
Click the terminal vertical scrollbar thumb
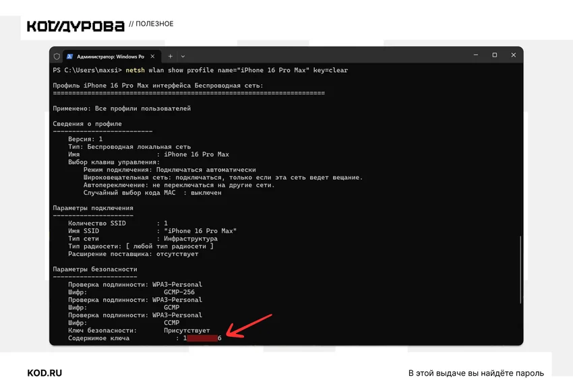tap(520, 269)
